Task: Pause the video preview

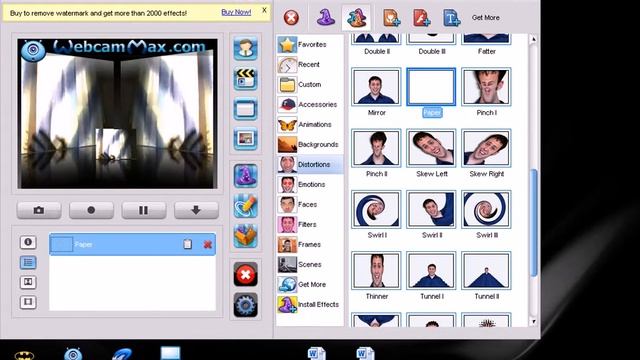Action: click(144, 210)
